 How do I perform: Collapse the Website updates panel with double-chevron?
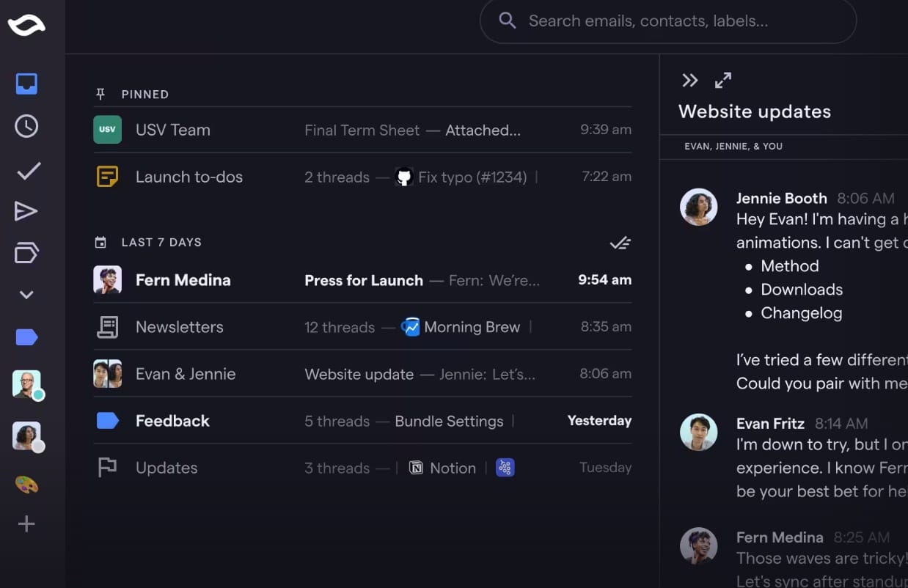click(x=689, y=81)
